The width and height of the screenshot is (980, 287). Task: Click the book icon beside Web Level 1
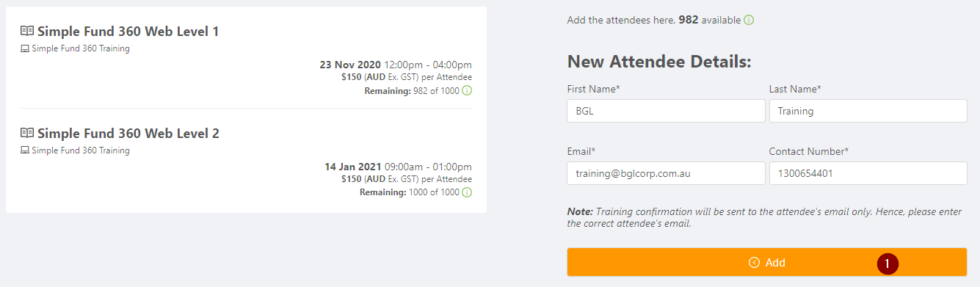pos(27,32)
